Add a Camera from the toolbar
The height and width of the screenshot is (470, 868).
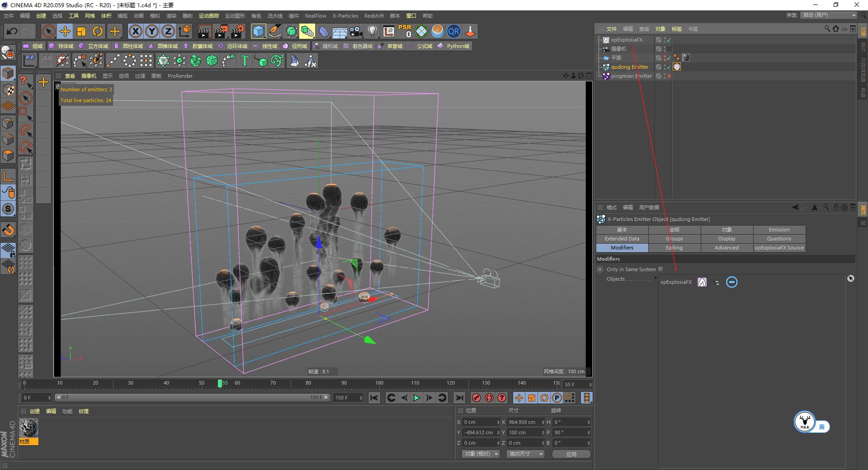click(x=355, y=31)
